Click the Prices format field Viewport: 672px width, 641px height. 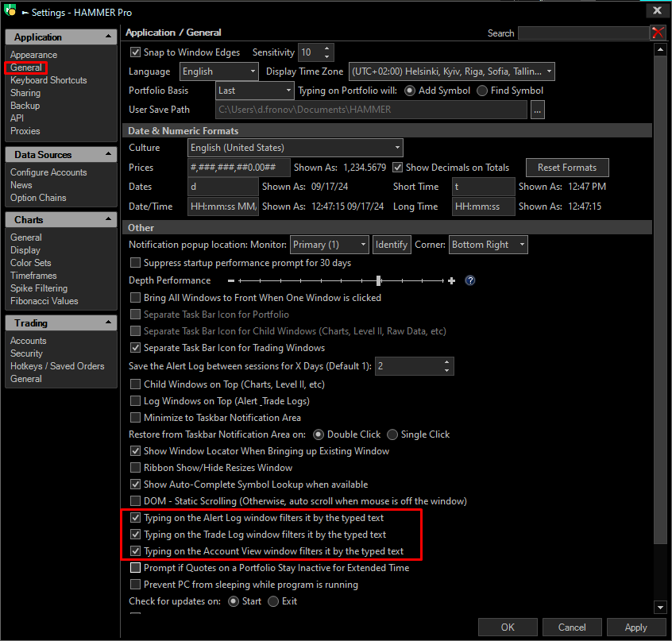point(239,168)
